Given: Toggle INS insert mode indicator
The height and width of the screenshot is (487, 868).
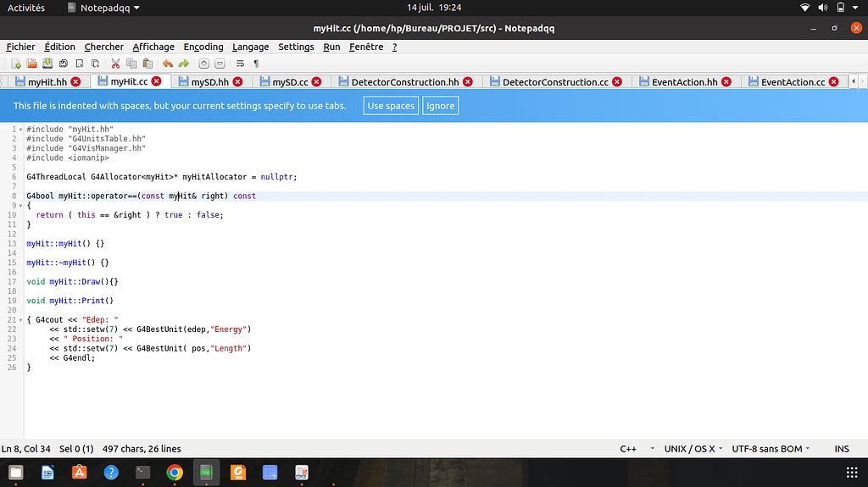Looking at the screenshot, I should pyautogui.click(x=841, y=449).
